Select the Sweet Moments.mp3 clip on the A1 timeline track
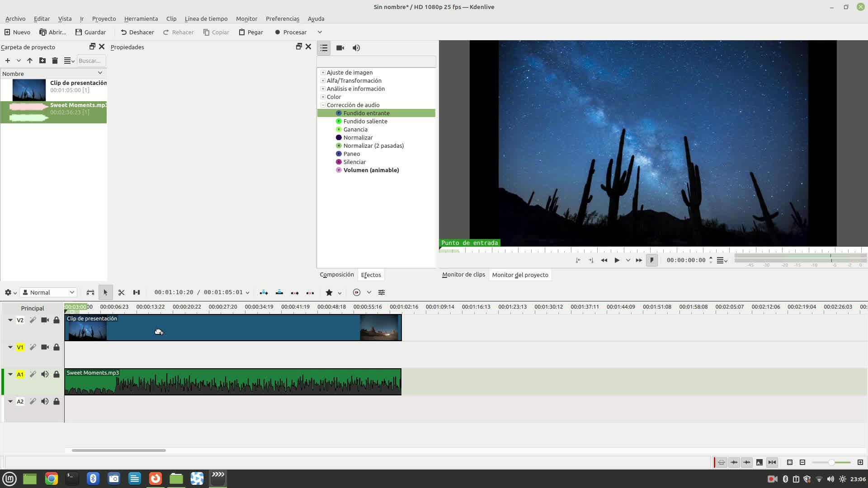 233,382
